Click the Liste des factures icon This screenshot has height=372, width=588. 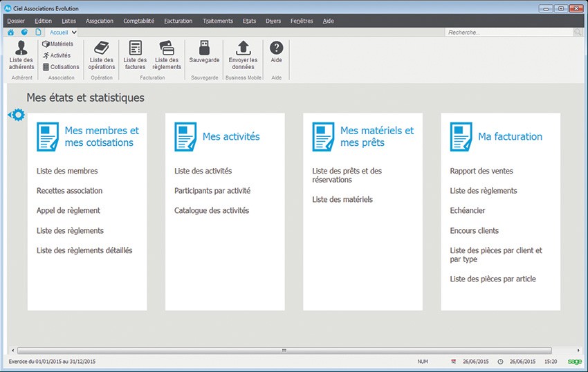(136, 48)
